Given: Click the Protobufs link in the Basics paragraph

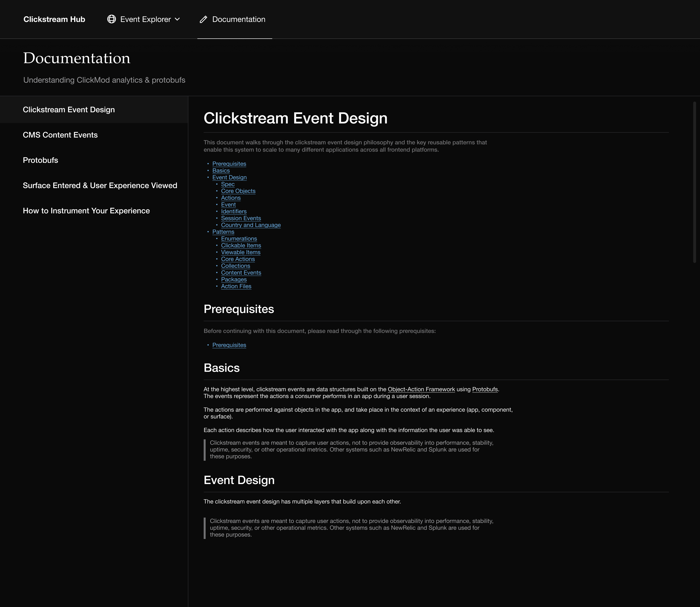Looking at the screenshot, I should 485,389.
